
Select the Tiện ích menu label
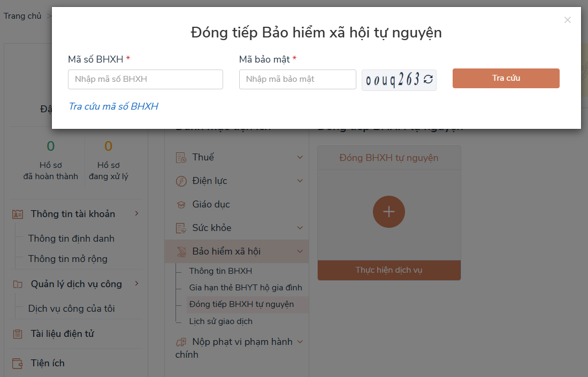(48, 363)
